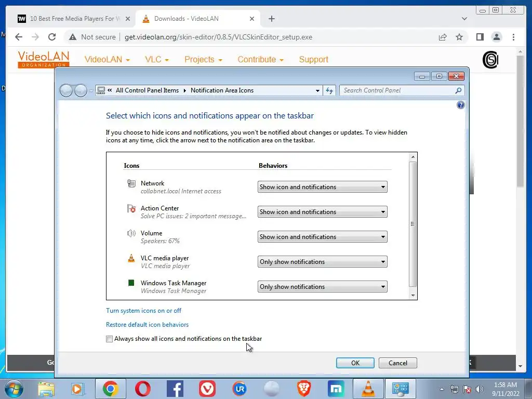Open the VLC media player behavior dropdown
Image resolution: width=532 pixels, height=399 pixels.
click(x=322, y=262)
